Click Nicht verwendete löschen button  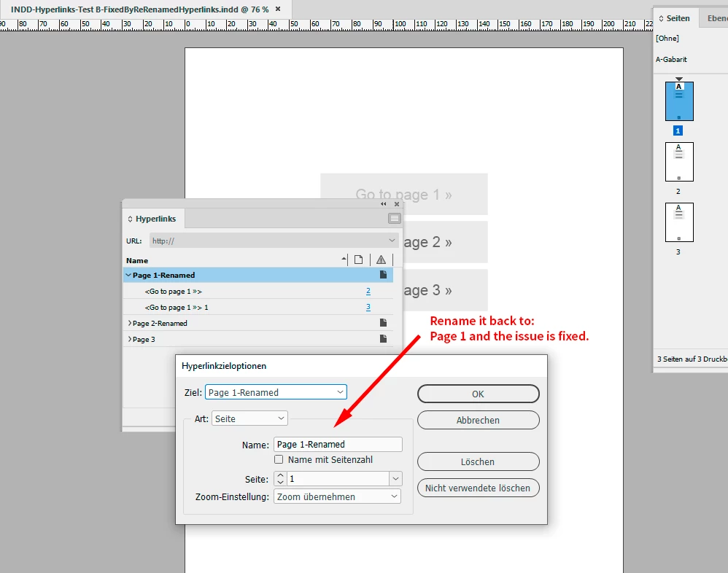pos(479,488)
